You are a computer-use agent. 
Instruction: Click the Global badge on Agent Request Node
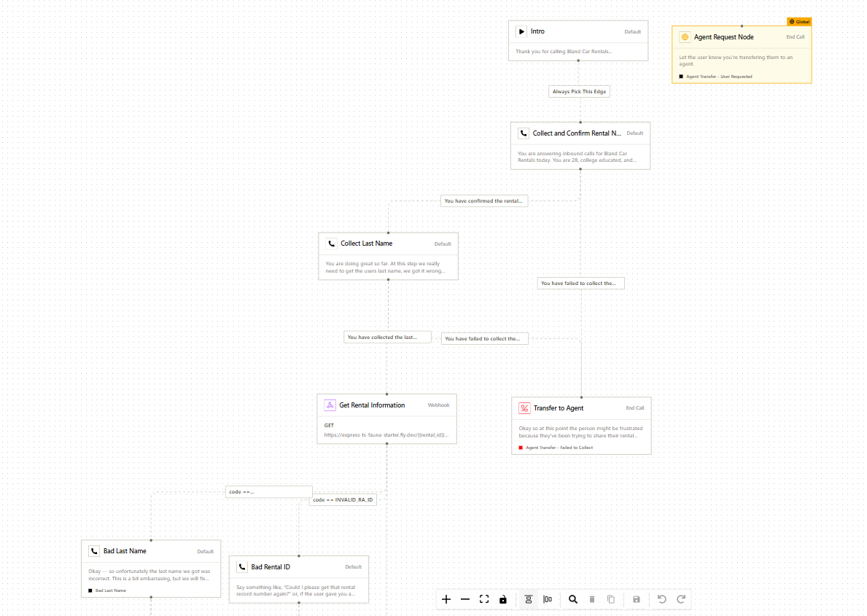pos(799,22)
